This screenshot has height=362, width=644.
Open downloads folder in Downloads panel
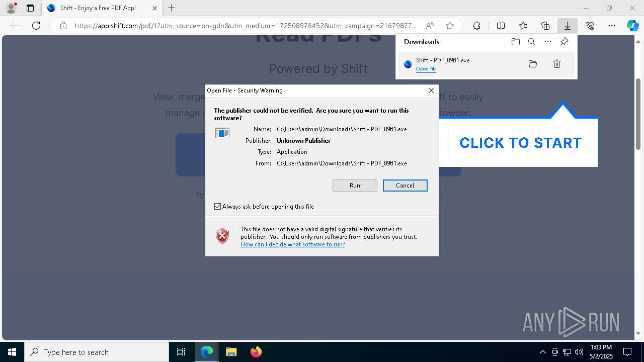tap(515, 42)
